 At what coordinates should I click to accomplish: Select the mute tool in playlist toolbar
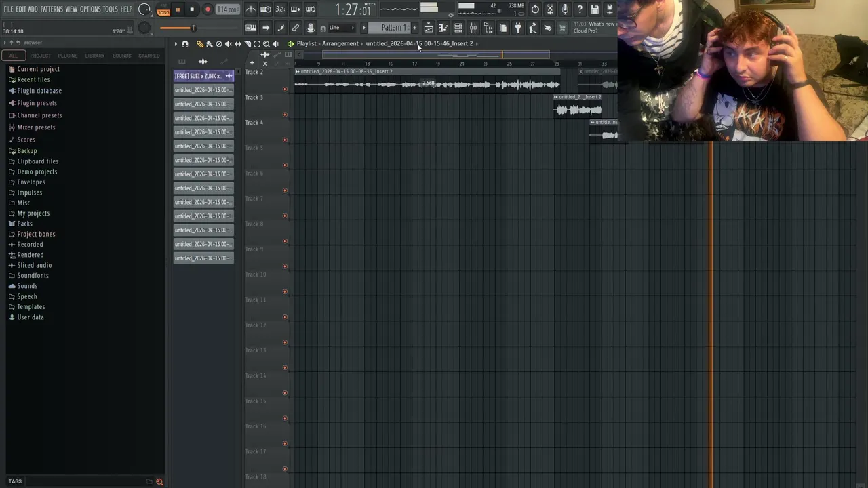point(228,44)
